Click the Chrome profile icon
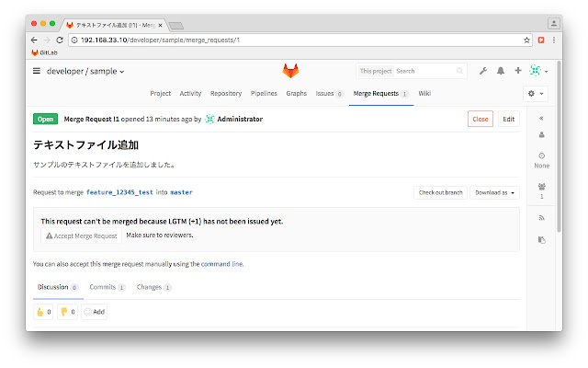 [553, 23]
